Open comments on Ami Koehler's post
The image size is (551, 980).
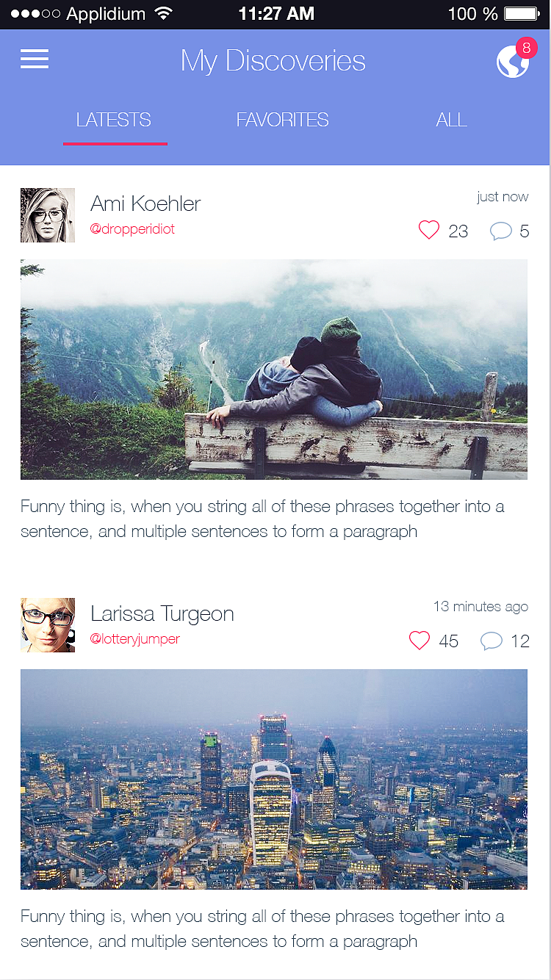click(500, 231)
